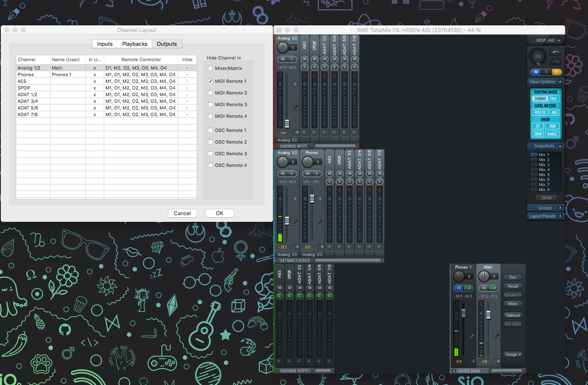
Task: Mute the AES hardware input channel
Action: tap(305, 59)
